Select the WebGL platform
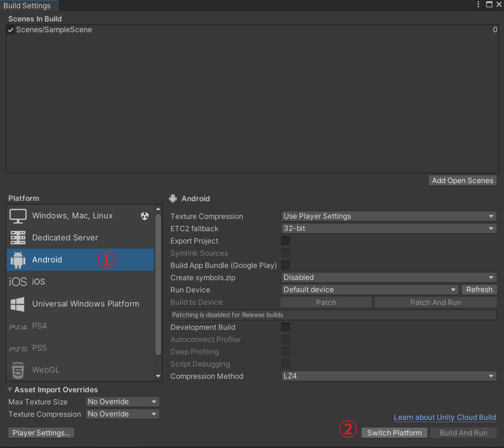Image resolution: width=504 pixels, height=448 pixels. pyautogui.click(x=80, y=370)
